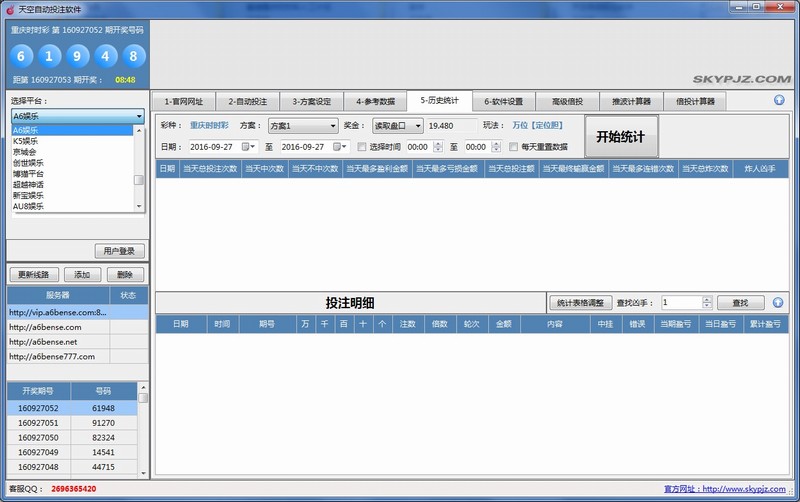Click the app logo icon in title bar
The image size is (800, 502).
[9, 9]
